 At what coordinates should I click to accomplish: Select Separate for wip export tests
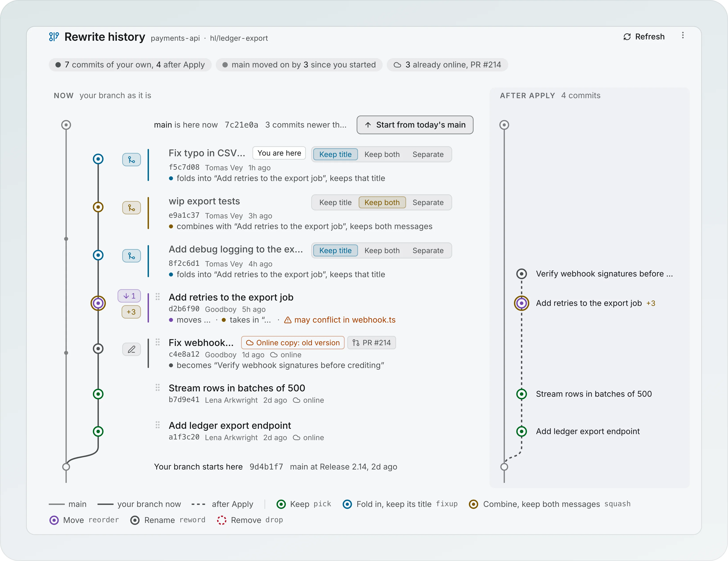(428, 202)
